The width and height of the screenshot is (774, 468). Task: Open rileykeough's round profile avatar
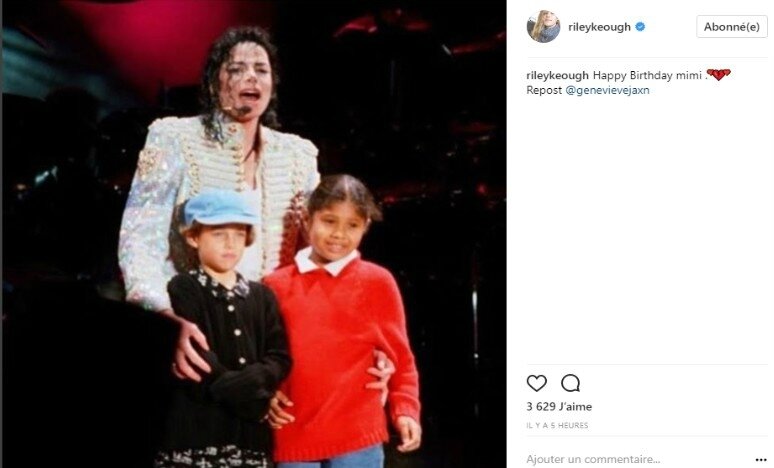pos(543,26)
